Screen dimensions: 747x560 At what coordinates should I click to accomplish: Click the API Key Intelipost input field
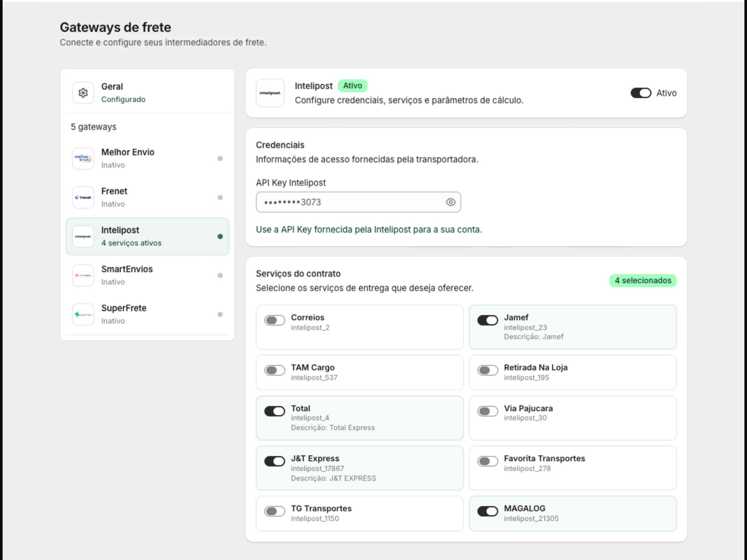pyautogui.click(x=358, y=202)
